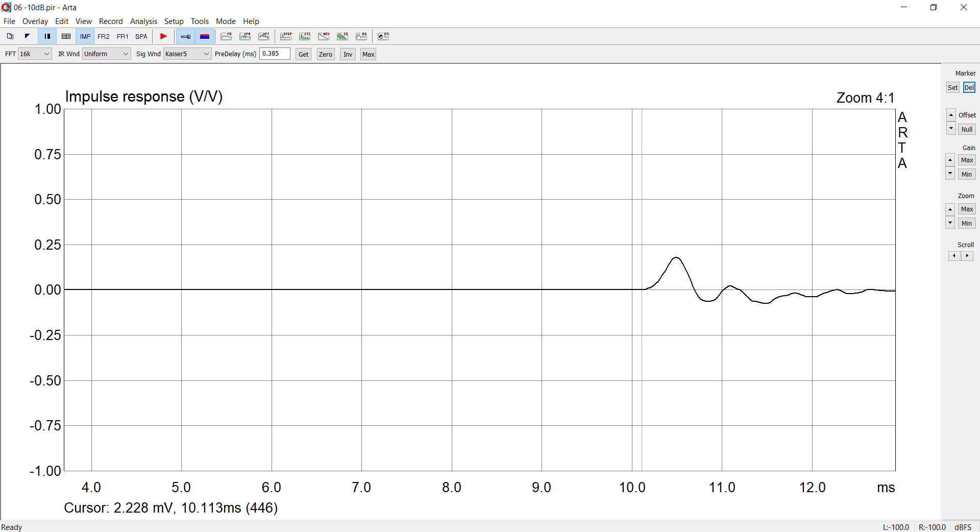Switch to IMP impulse response mode

point(85,36)
